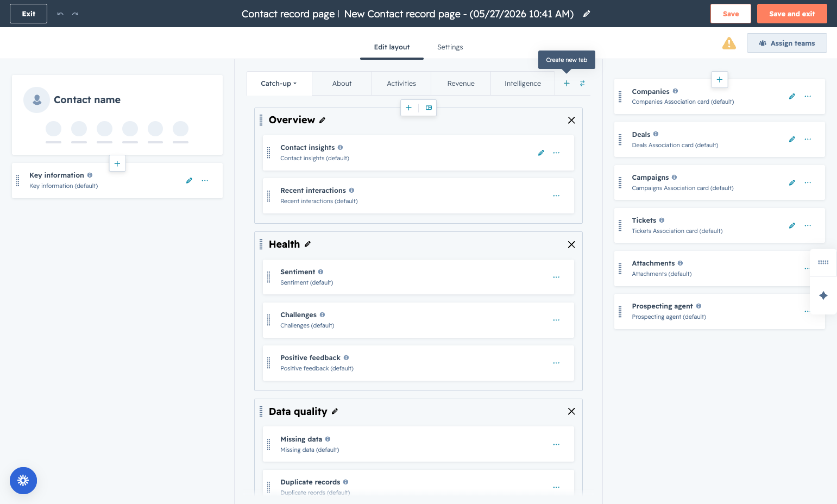Switch to the Revenue tab
Viewport: 837px width, 504px height.
click(x=461, y=84)
